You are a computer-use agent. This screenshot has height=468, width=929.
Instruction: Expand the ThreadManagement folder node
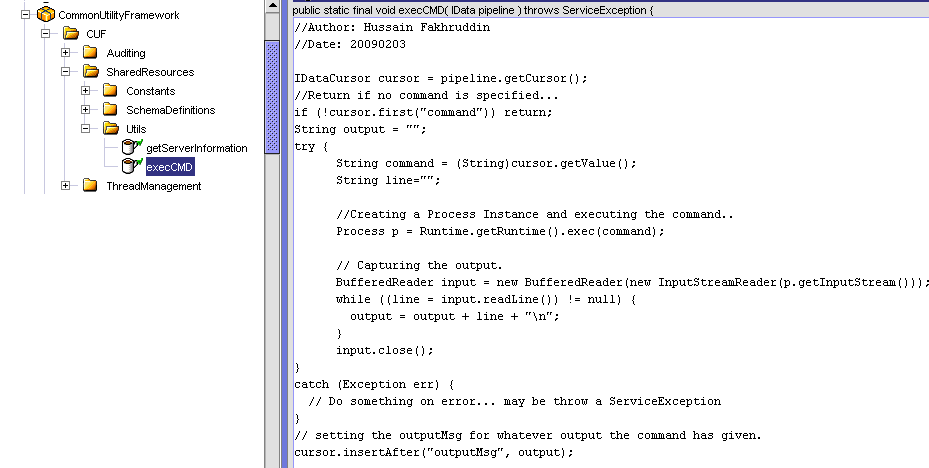pos(65,185)
